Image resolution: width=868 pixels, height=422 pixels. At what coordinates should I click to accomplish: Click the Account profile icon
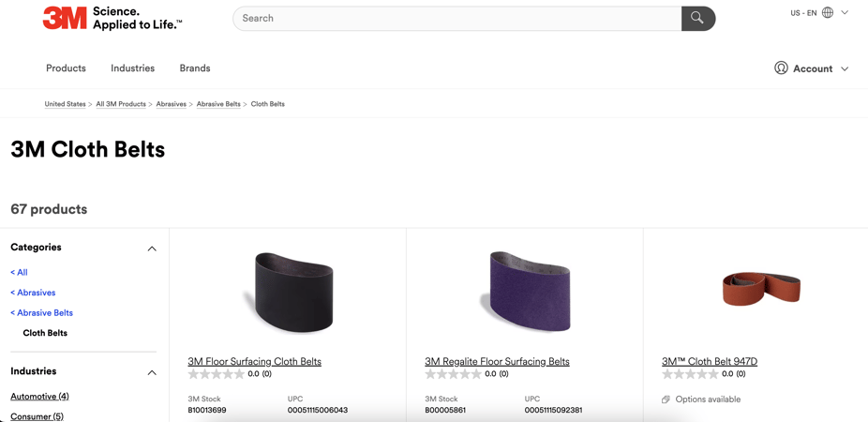tap(781, 68)
